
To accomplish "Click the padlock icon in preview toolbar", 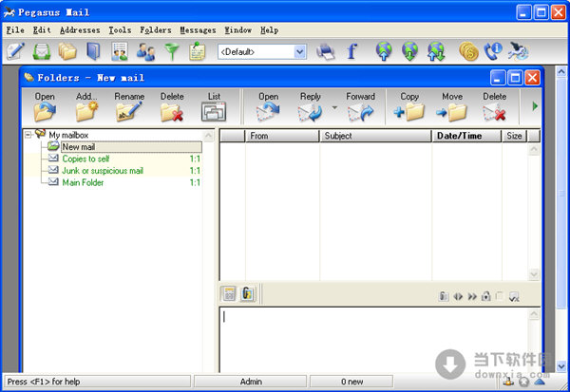I will 485,297.
